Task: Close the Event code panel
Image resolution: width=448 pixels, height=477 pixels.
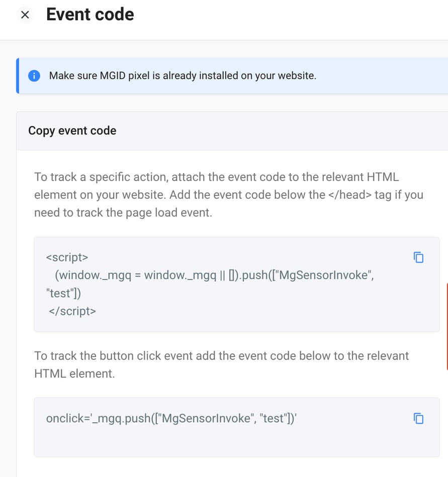Action: click(x=25, y=15)
